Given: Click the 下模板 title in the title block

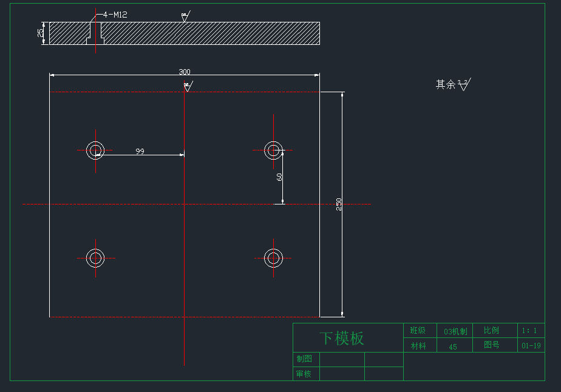Looking at the screenshot, I should 342,339.
